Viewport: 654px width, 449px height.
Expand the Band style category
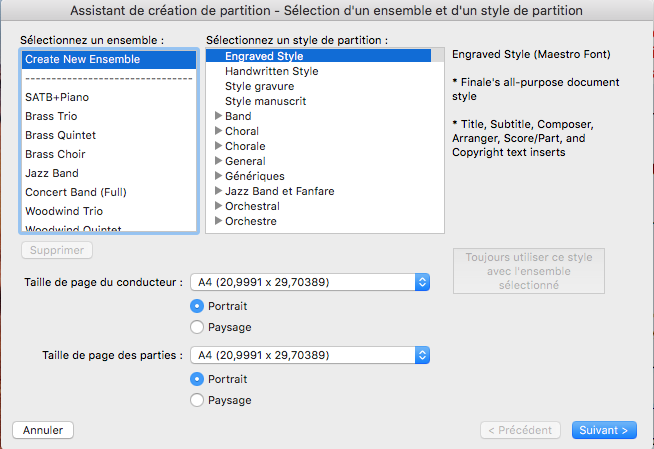point(218,116)
